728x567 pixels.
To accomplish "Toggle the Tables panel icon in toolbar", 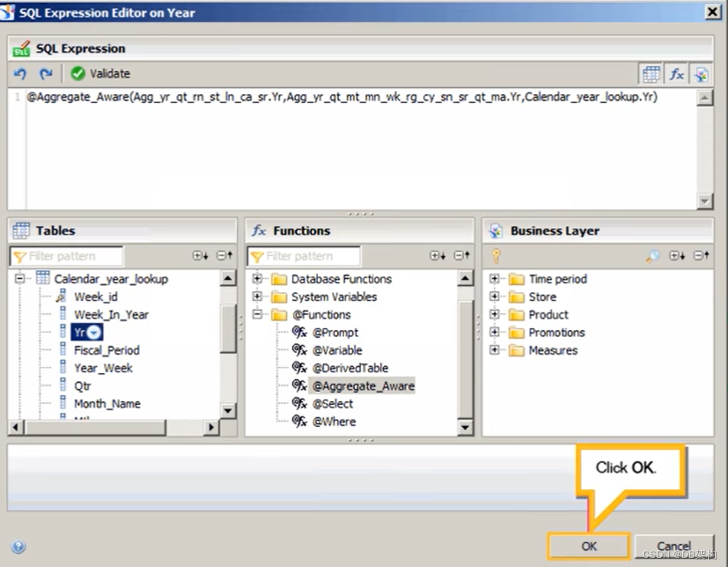I will click(x=651, y=74).
